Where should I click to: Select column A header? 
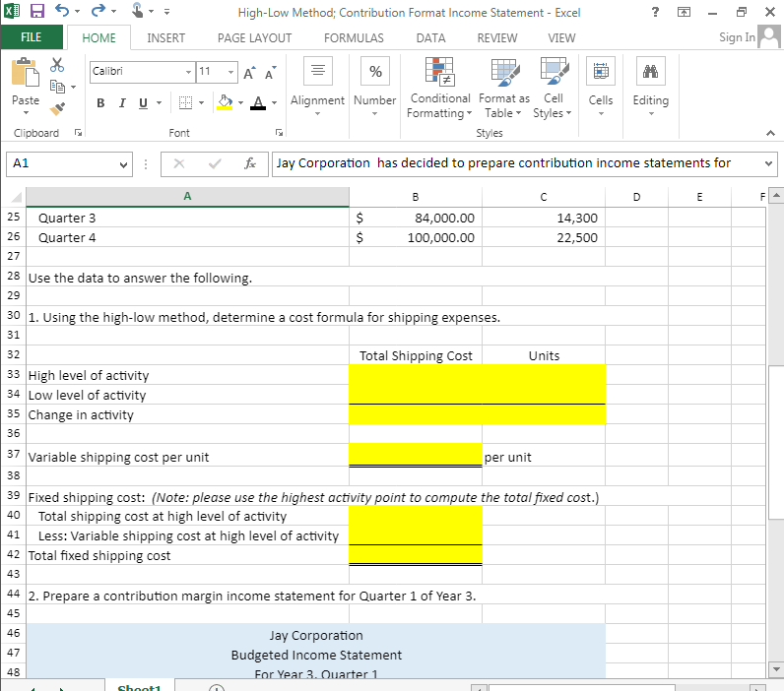[x=187, y=196]
